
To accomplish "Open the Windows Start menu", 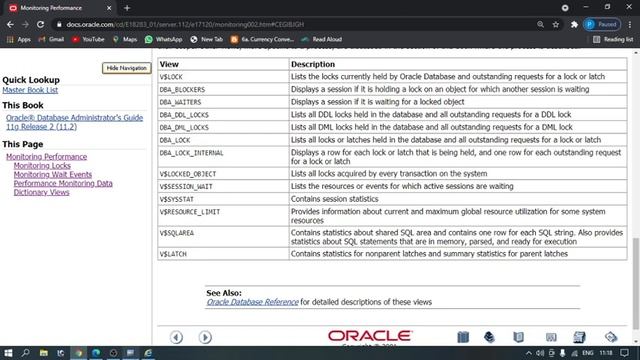I will point(8,353).
